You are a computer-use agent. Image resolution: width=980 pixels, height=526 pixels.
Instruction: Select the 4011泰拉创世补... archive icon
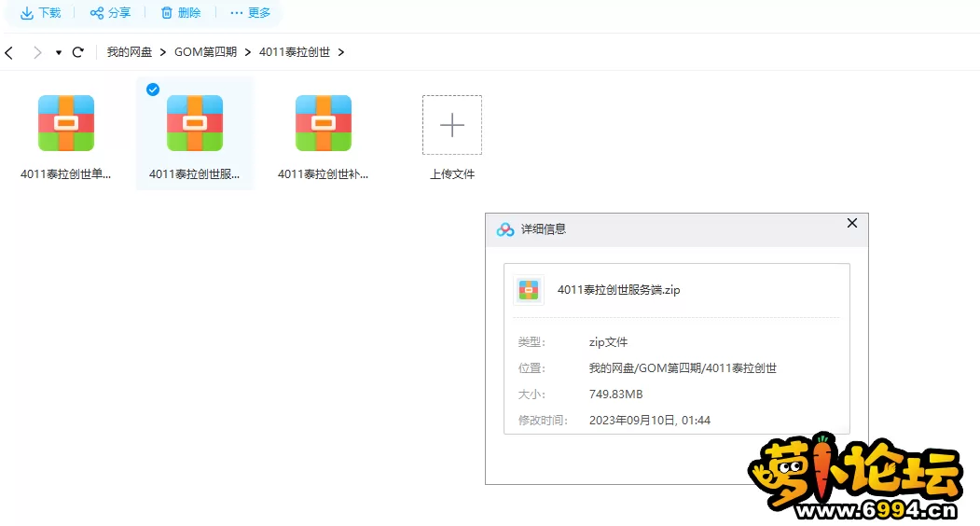324,123
